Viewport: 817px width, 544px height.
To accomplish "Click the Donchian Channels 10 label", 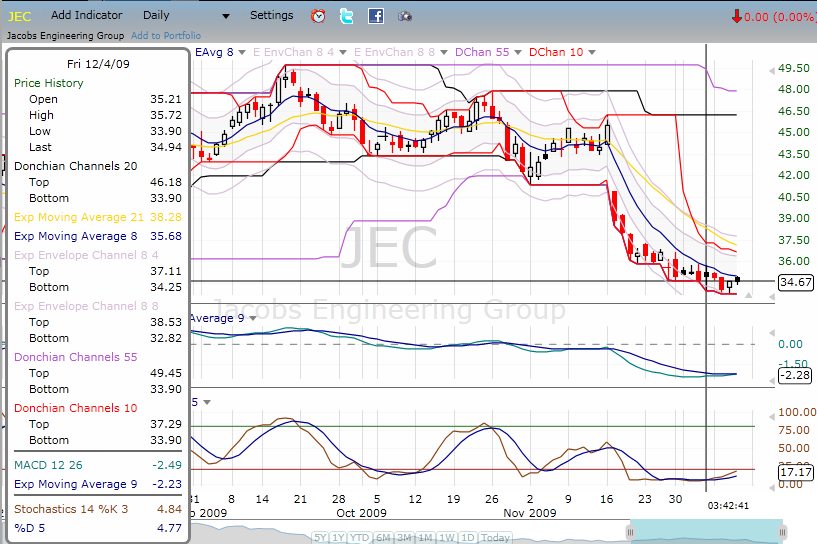I will tap(76, 409).
